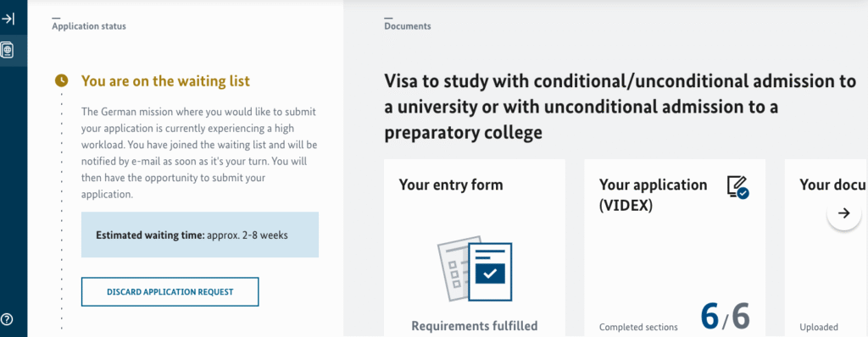
Task: Expand the sidebar with the arrow icon
Action: coord(8,19)
